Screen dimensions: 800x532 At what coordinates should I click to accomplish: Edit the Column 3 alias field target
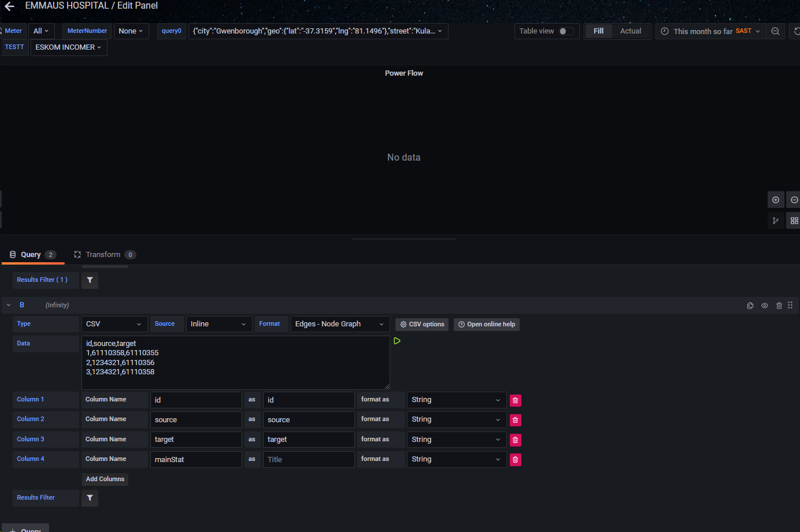pos(309,440)
